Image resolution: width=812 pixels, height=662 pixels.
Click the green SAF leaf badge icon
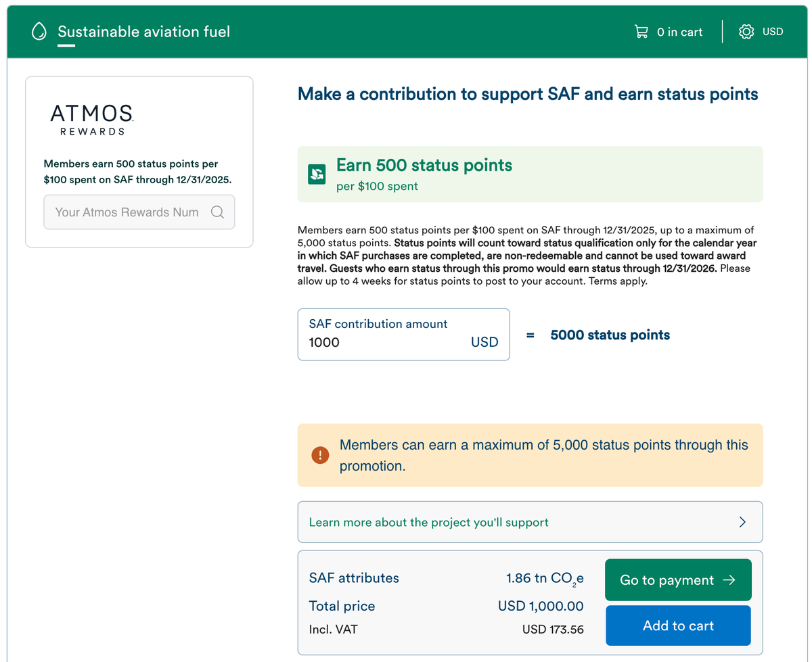(x=317, y=174)
